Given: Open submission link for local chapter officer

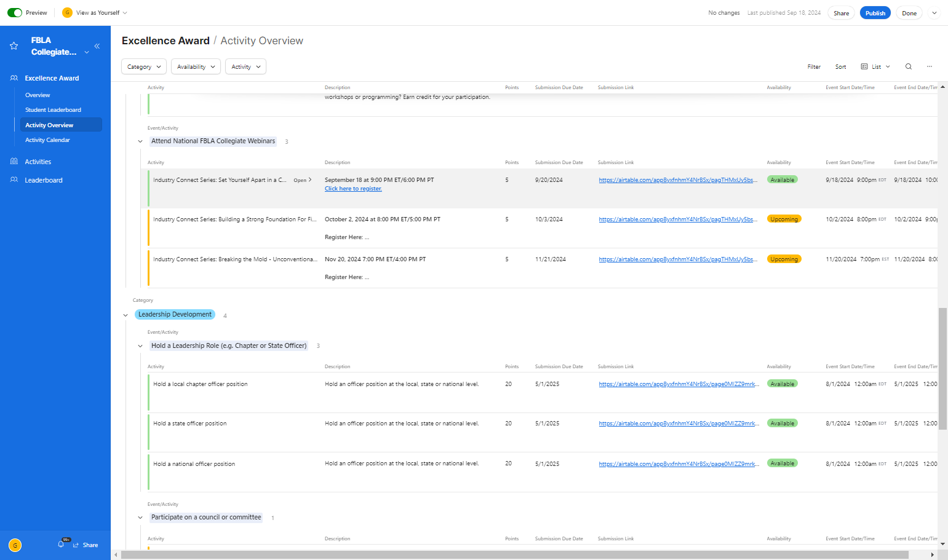Looking at the screenshot, I should 679,384.
